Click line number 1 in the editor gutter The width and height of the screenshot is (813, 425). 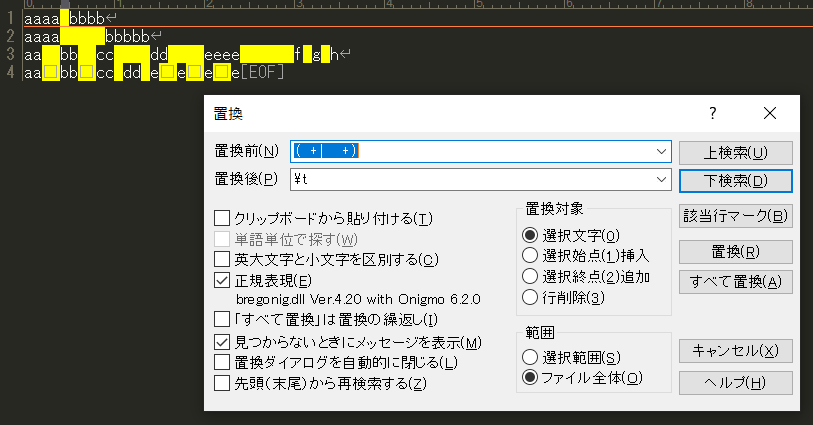(x=10, y=19)
